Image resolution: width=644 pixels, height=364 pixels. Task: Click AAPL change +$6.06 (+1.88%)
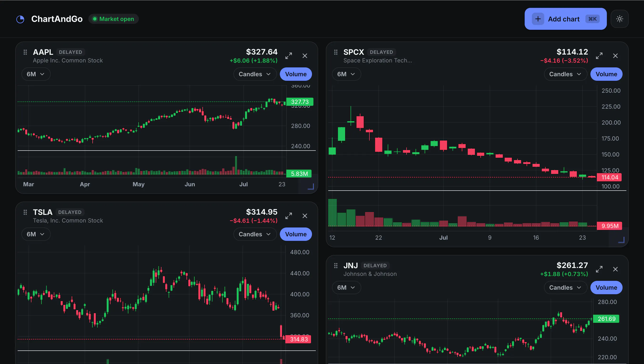click(253, 61)
